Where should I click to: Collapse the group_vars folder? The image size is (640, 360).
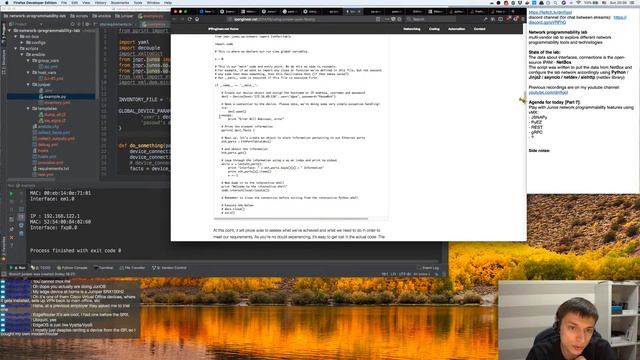tap(29, 60)
